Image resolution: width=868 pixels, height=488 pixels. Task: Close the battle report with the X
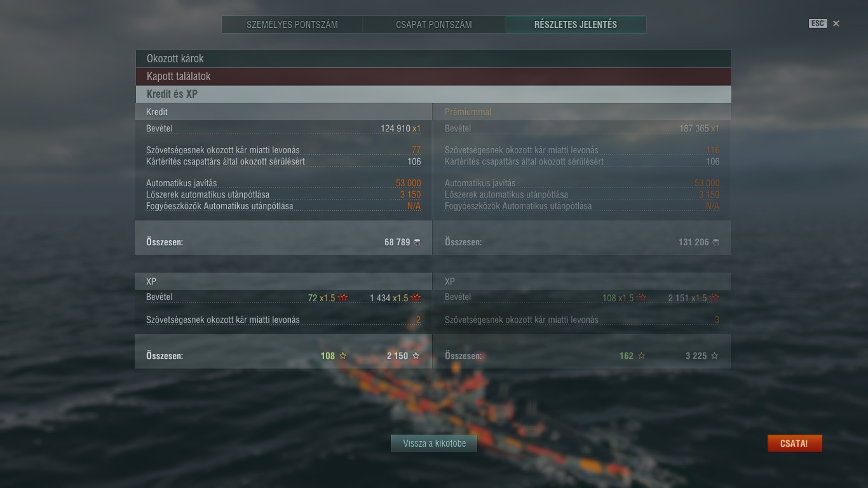pos(836,24)
